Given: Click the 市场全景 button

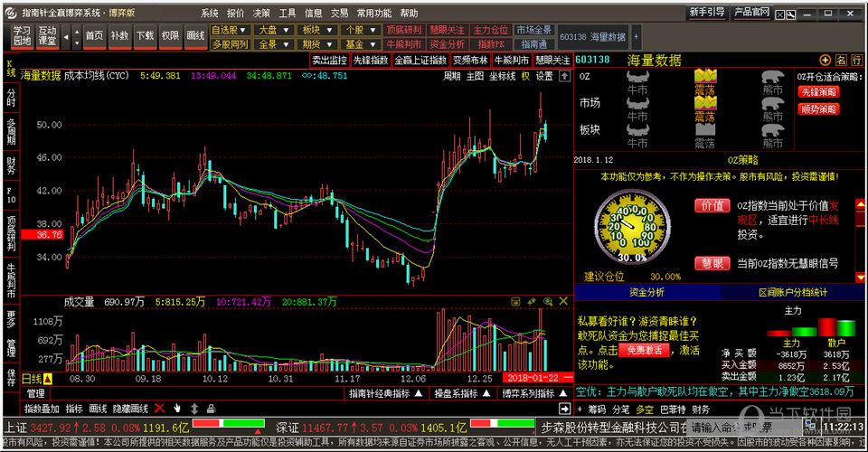Looking at the screenshot, I should point(534,30).
